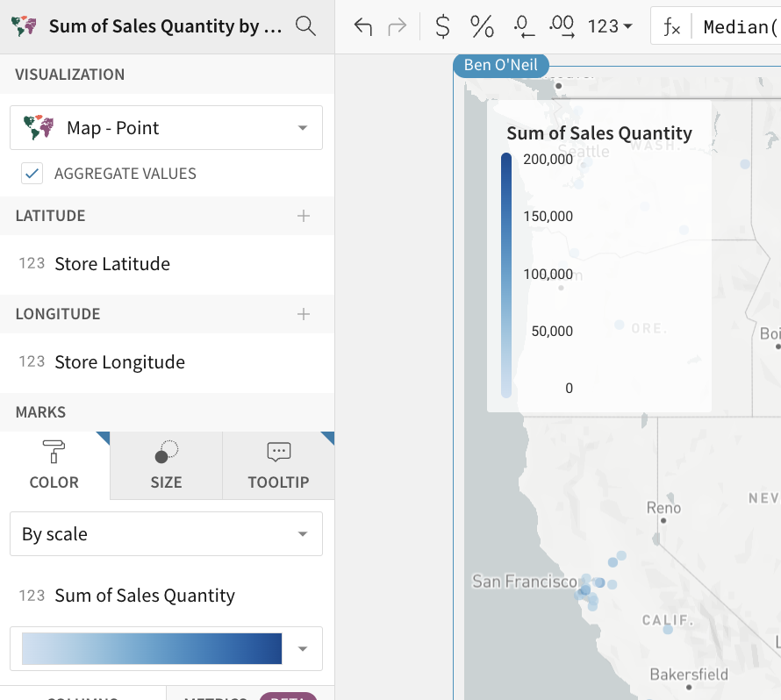Open the fx formula editor icon
The width and height of the screenshot is (781, 700).
(673, 26)
